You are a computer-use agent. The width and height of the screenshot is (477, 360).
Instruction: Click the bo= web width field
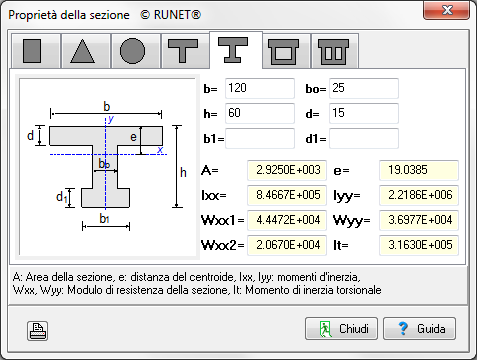click(x=364, y=88)
